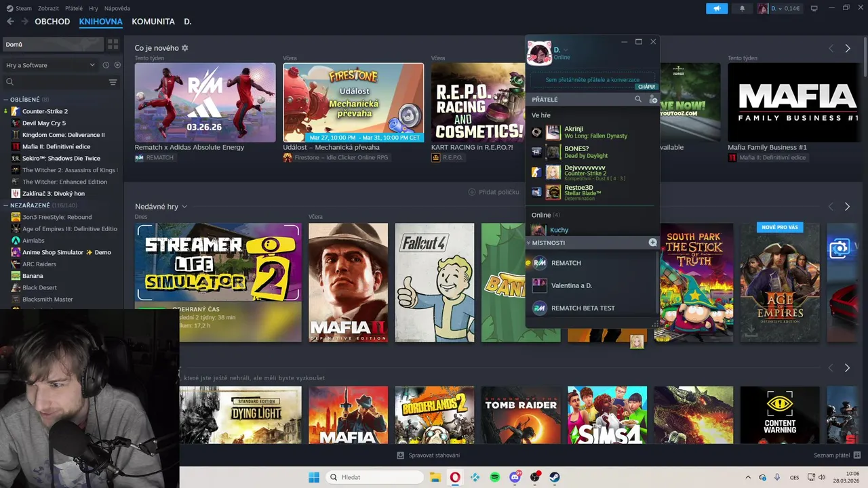This screenshot has width=868, height=488.
Task: Click Přidat poličku to add shelf
Action: (x=494, y=192)
